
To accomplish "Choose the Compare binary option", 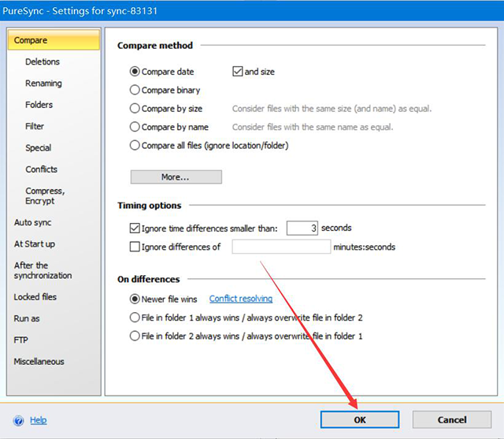I will point(135,90).
